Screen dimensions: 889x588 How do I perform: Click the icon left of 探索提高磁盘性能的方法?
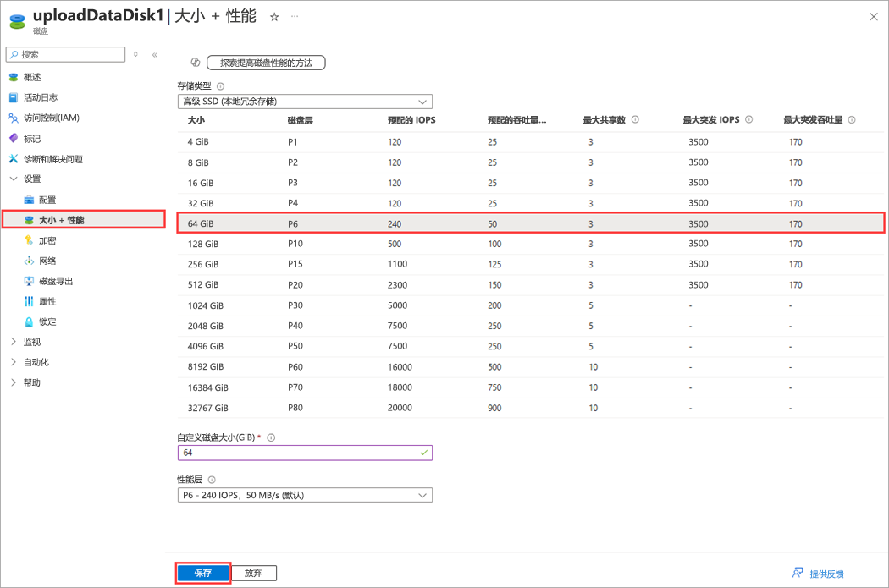195,63
